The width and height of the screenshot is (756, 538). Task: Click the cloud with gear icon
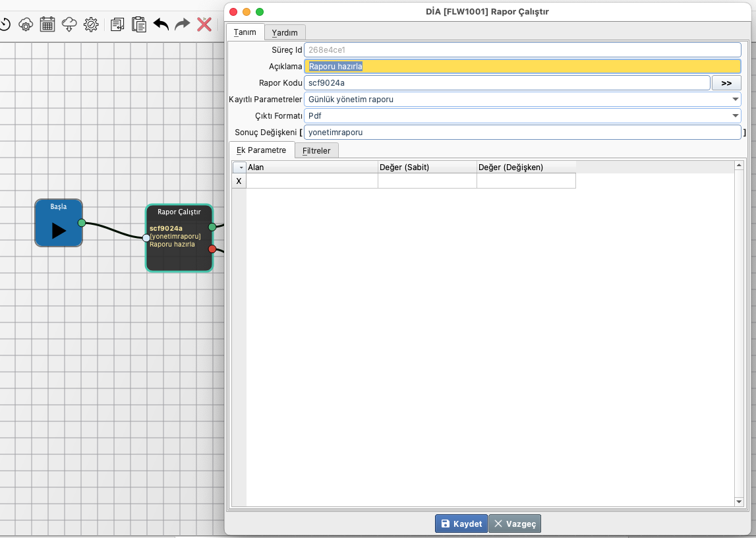click(x=26, y=24)
